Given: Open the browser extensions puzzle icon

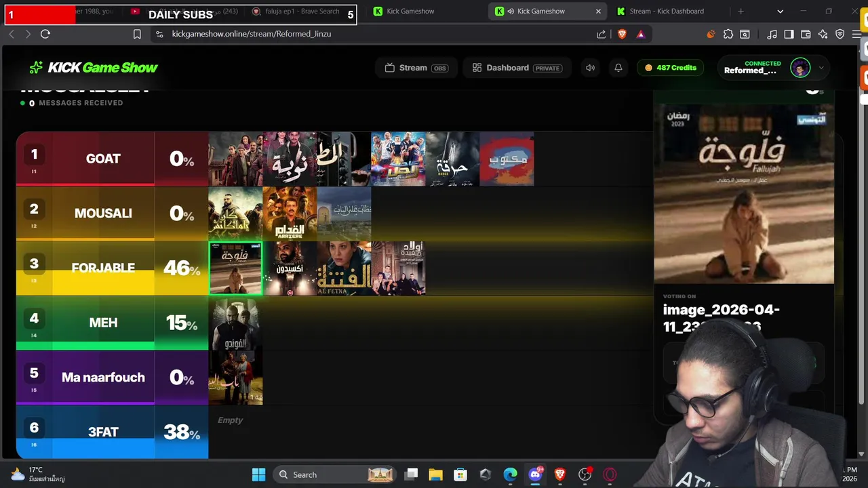Looking at the screenshot, I should [x=728, y=34].
